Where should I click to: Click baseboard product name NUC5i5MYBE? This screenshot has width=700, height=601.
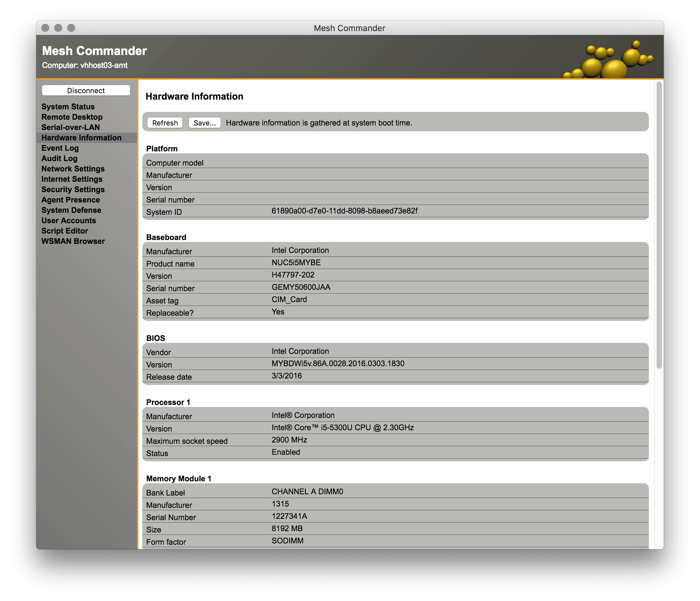tap(296, 263)
